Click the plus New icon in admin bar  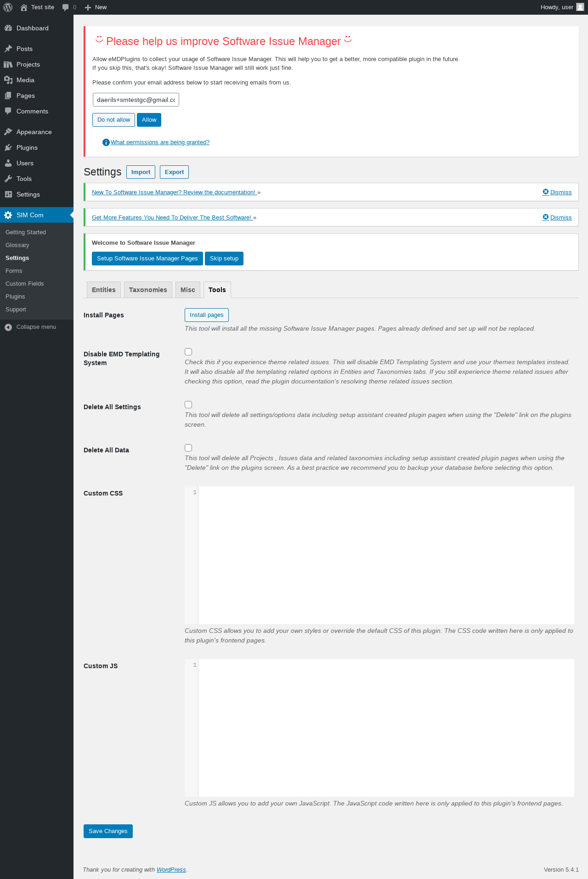(x=88, y=7)
